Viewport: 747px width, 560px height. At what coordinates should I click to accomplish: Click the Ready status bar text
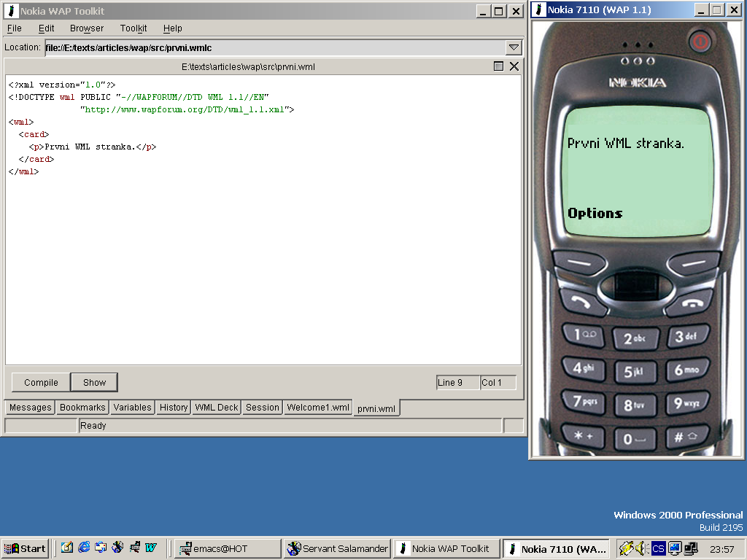pyautogui.click(x=93, y=426)
